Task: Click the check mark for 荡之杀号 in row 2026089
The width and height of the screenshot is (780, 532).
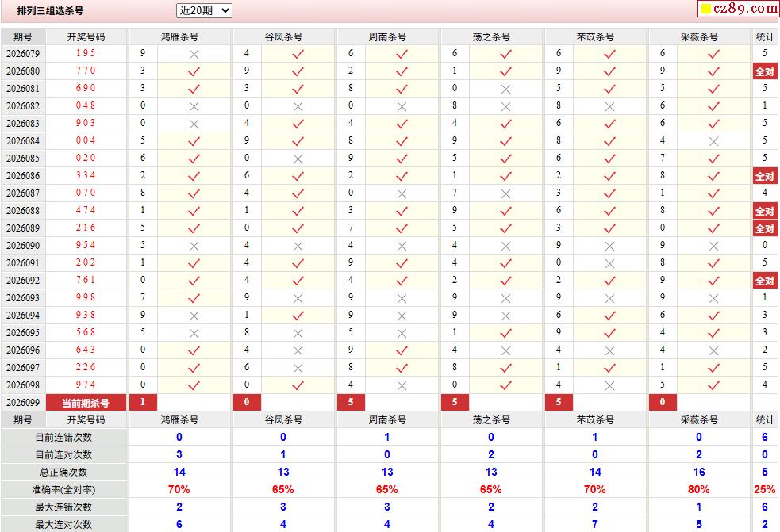Action: coord(506,228)
